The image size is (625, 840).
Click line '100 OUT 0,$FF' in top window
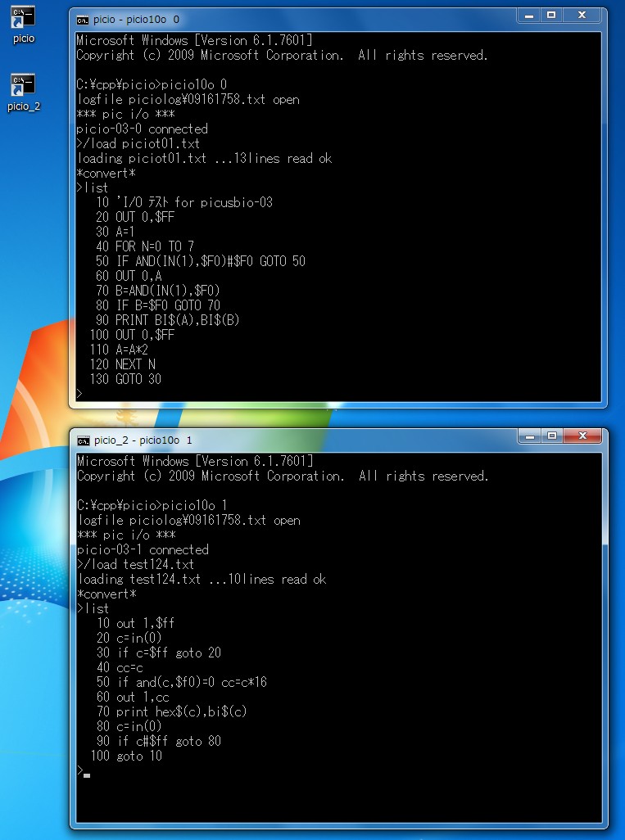(133, 335)
